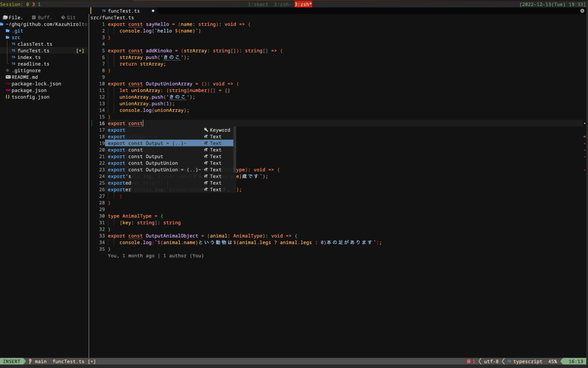Expand the .git folder
The width and height of the screenshot is (588, 368).
[18, 31]
